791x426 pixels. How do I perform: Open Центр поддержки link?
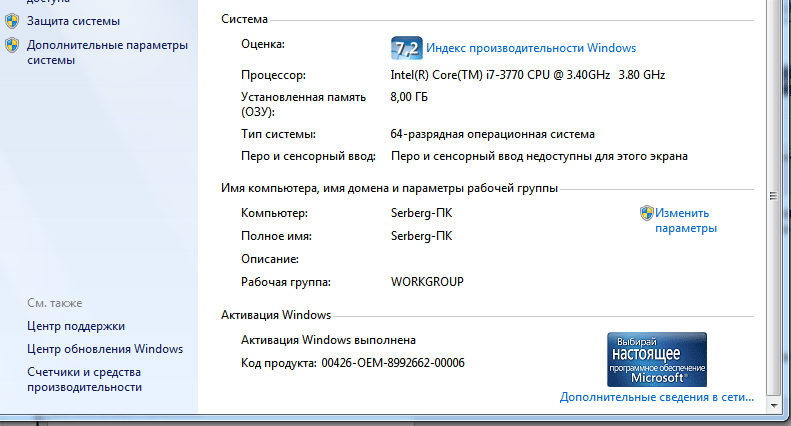click(x=76, y=326)
